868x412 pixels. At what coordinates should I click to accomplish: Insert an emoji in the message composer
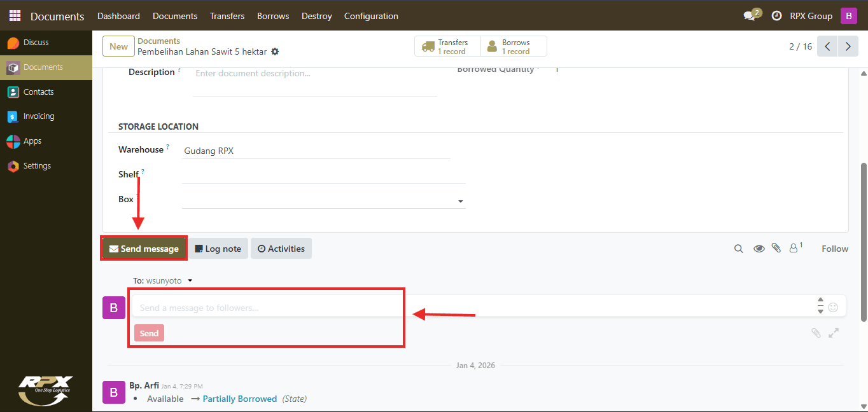click(833, 308)
